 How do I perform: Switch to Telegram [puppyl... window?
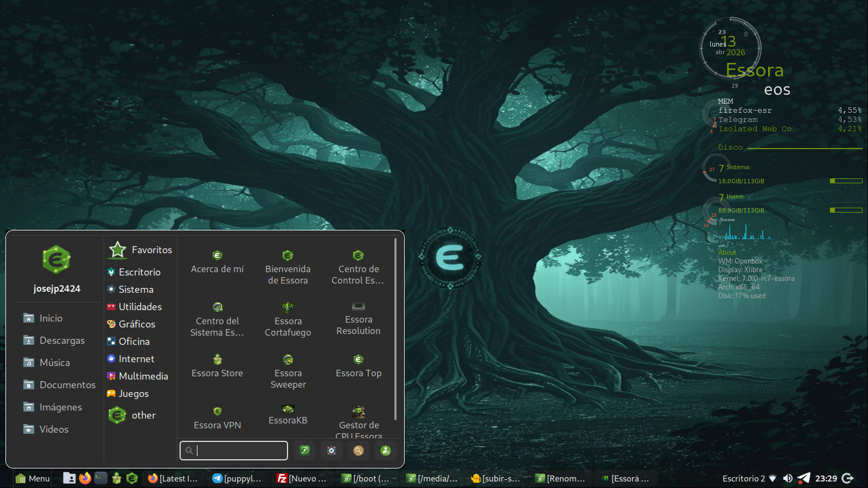point(238,478)
